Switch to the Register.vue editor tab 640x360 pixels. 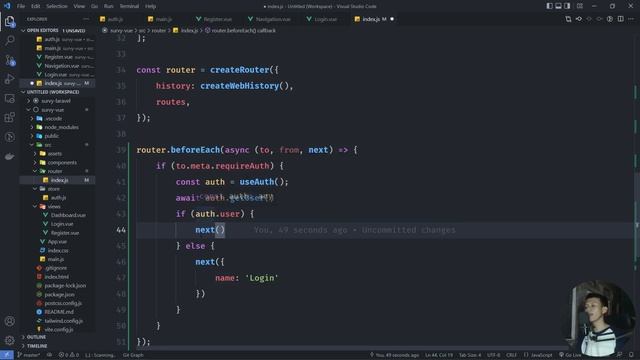click(x=217, y=19)
